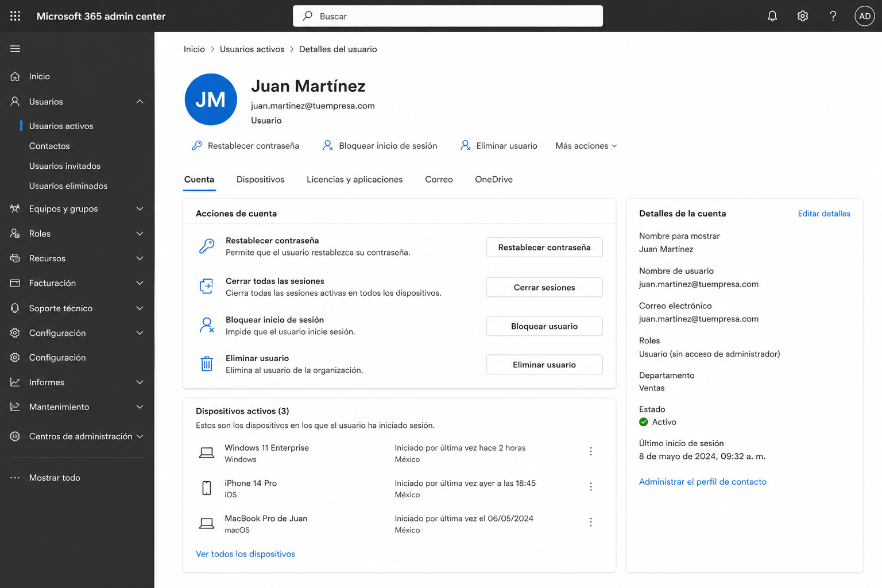Click the Buscar search field
This screenshot has width=882, height=588.
pos(448,16)
